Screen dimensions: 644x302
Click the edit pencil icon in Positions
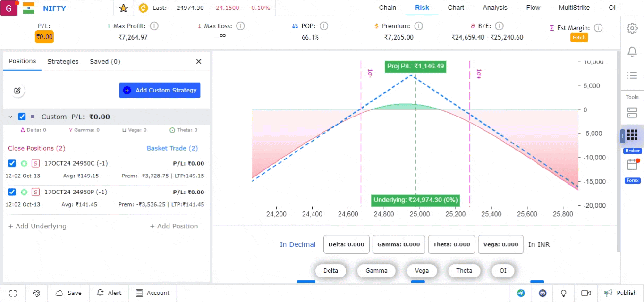point(17,91)
